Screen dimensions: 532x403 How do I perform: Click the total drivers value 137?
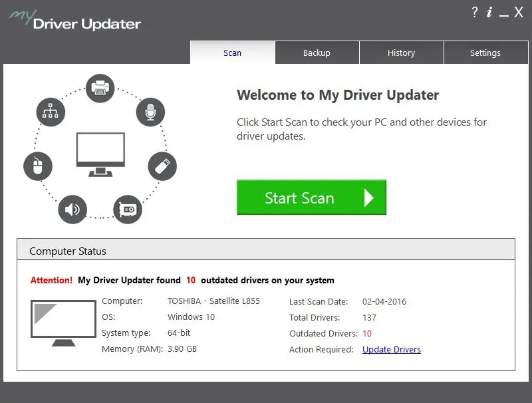pyautogui.click(x=369, y=317)
